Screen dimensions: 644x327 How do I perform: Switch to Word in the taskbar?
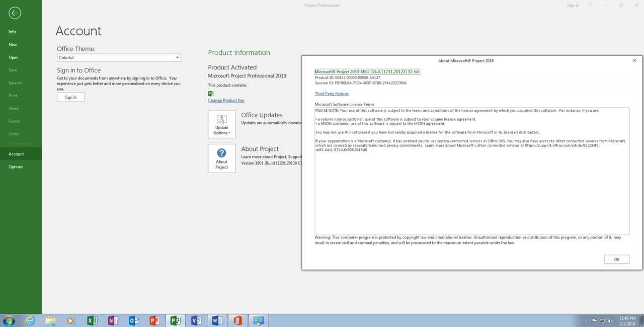[x=217, y=320]
